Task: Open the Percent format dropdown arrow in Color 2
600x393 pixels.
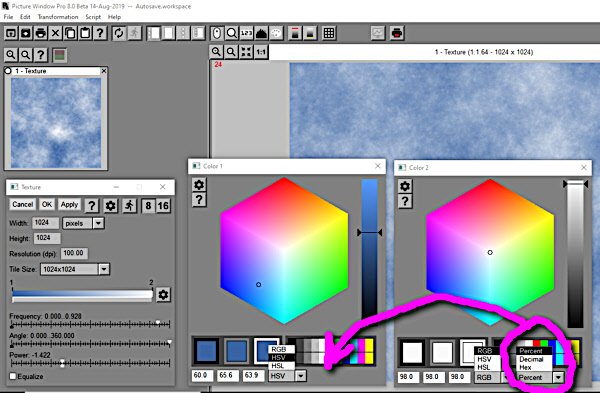Action: click(x=558, y=377)
